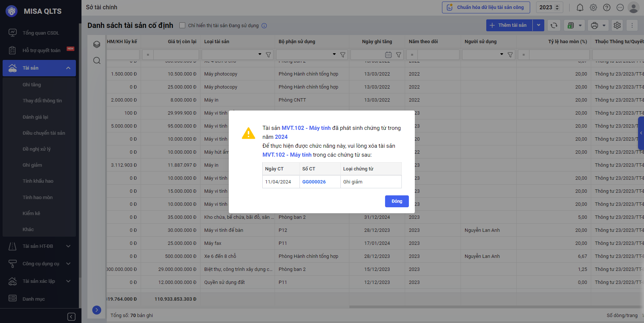The height and width of the screenshot is (323, 644).
Task: Open the table settings gear icon
Action: click(x=617, y=25)
